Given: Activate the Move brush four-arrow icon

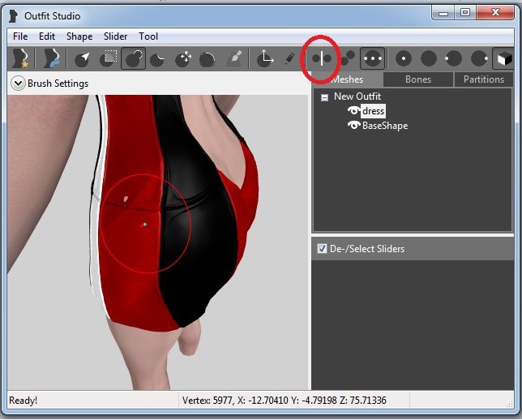Looking at the screenshot, I should [183, 58].
